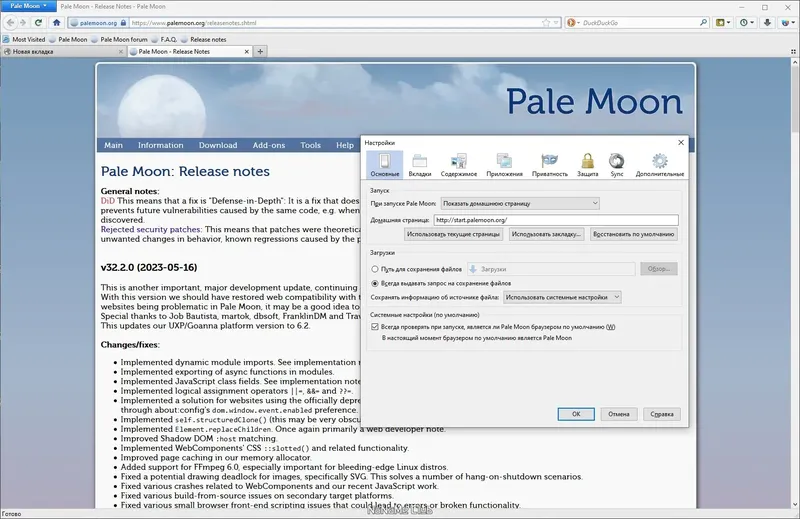This screenshot has height=519, width=800.
Task: Open a new tab with plus button
Action: [260, 52]
